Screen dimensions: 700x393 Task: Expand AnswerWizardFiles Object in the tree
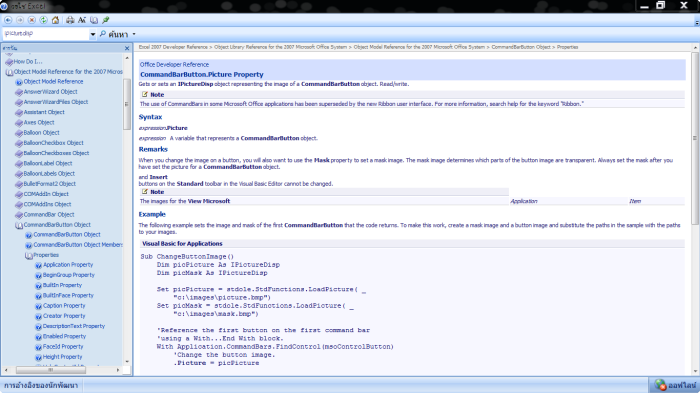(56, 102)
